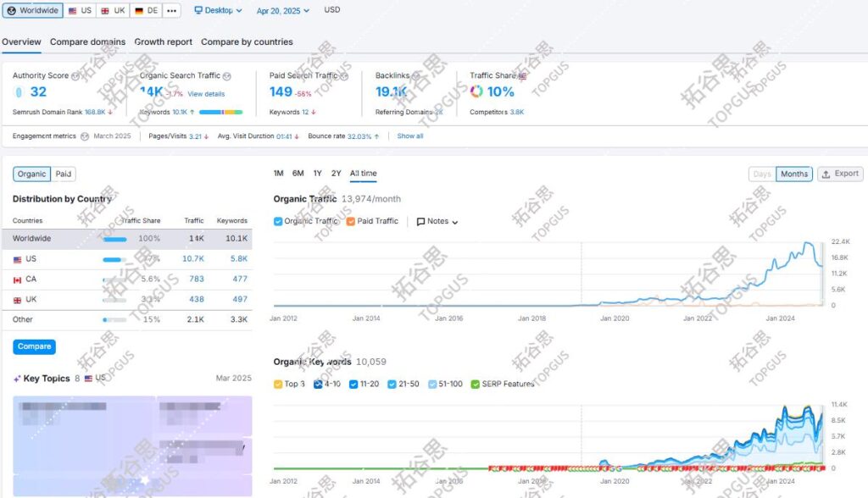
Task: Click the blue Compare button
Action: 34,346
